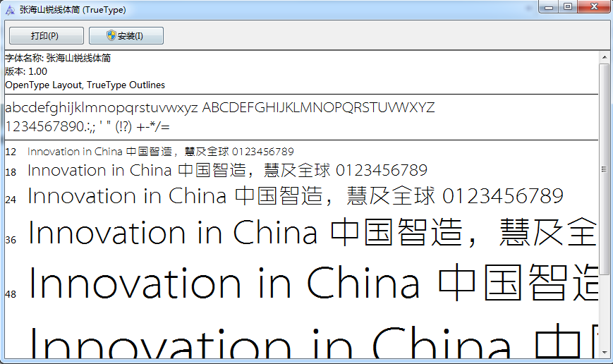Click the vertical scrollbar thumb
Image resolution: width=613 pixels, height=364 pixels.
[x=605, y=169]
